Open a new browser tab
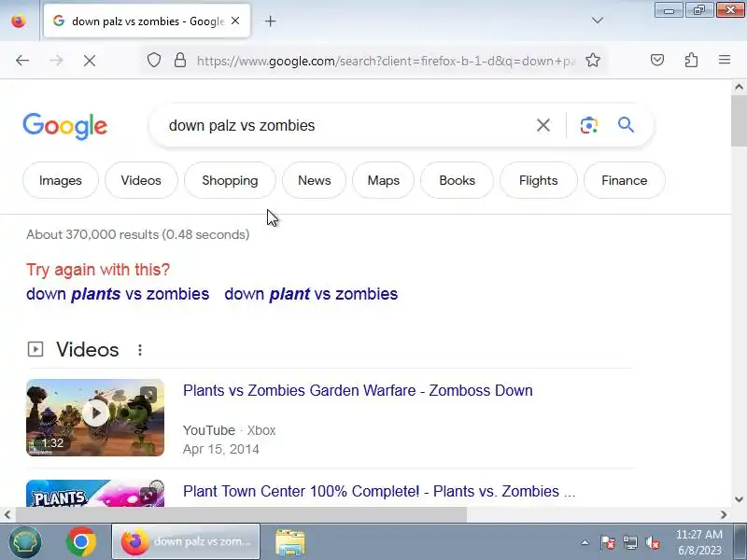747x560 pixels. coord(270,21)
